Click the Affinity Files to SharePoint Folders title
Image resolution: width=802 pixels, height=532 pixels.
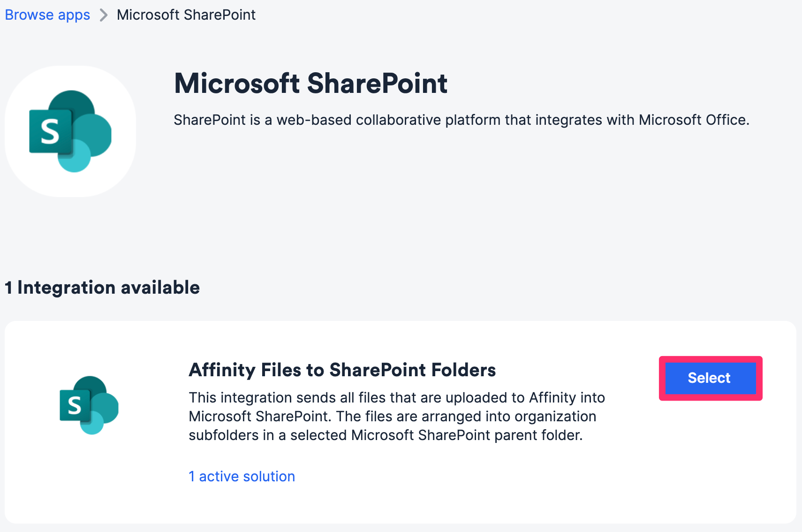point(342,370)
